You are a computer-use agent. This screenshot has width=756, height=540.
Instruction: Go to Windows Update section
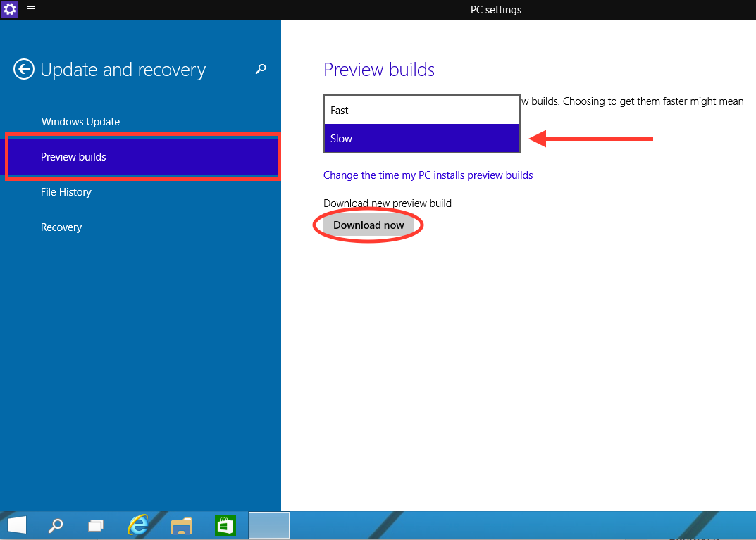(x=80, y=121)
